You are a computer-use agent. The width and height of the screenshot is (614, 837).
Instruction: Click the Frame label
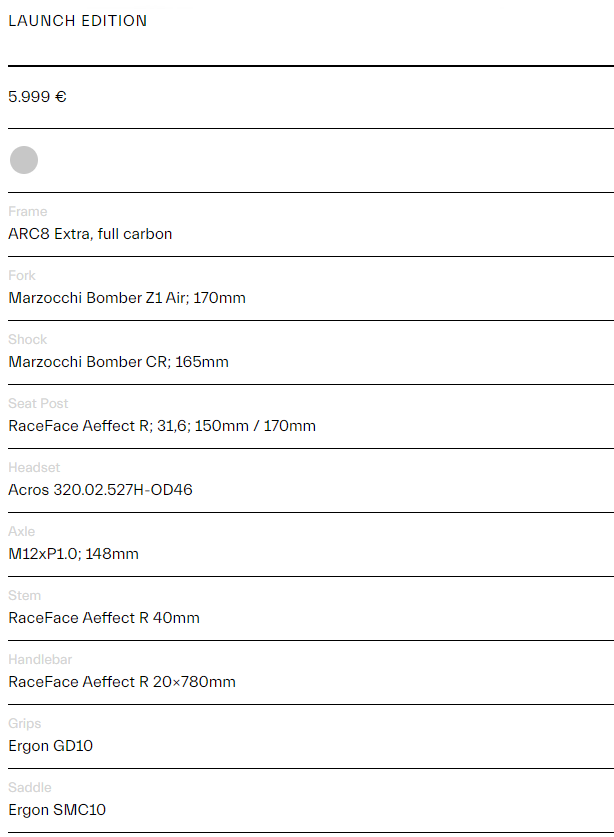tap(28, 211)
